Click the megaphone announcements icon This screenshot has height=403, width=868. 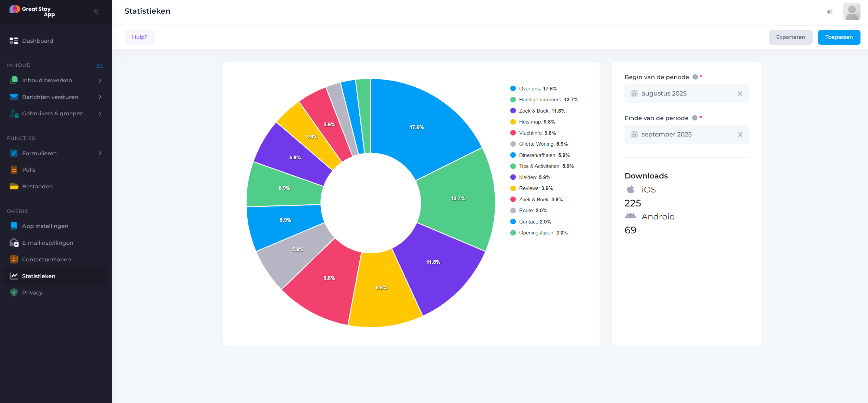tap(829, 12)
